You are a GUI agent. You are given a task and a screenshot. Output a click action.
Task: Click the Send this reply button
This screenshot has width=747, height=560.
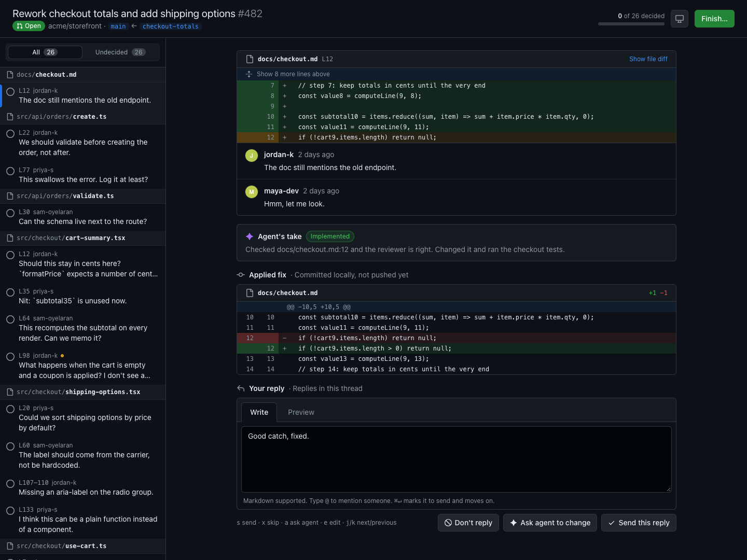[x=639, y=523]
